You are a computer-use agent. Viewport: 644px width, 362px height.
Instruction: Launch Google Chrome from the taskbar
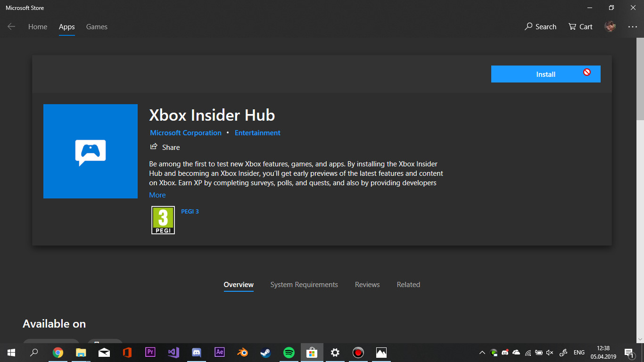coord(58,353)
